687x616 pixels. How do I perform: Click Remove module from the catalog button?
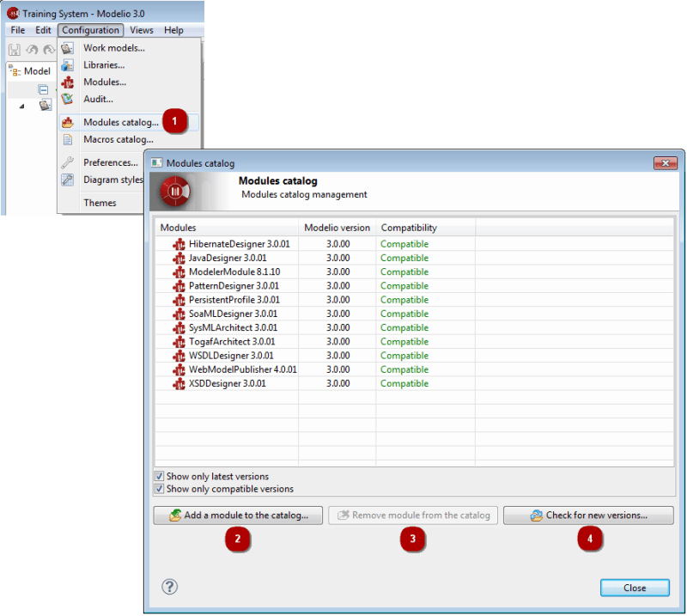(x=413, y=515)
